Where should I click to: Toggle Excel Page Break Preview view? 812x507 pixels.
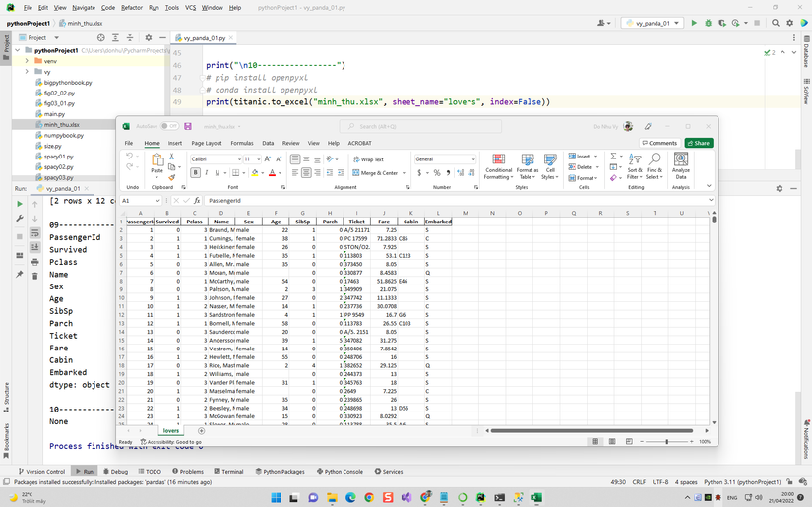(629, 442)
